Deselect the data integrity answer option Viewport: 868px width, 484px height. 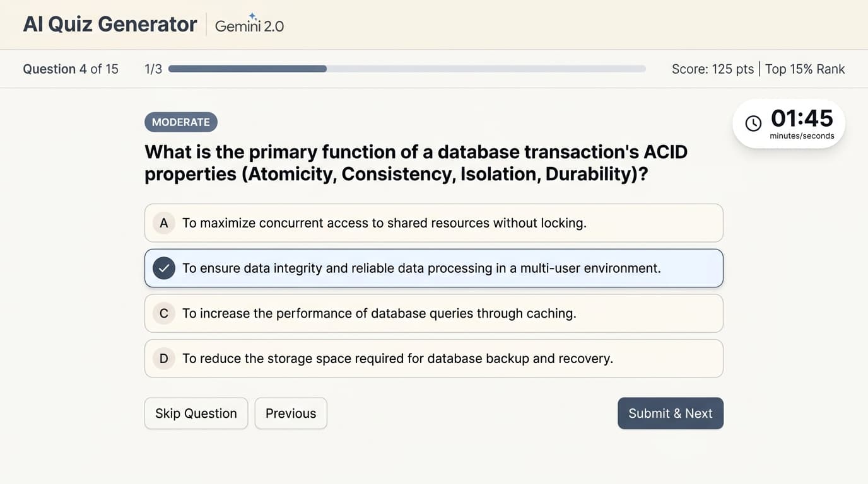click(434, 268)
